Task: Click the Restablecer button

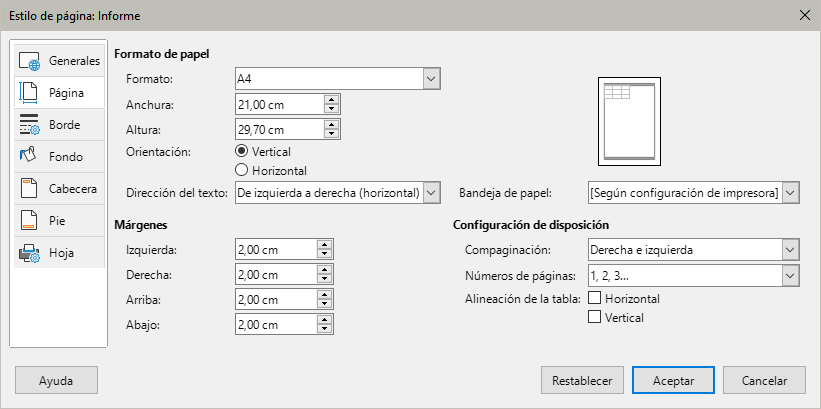Action: [x=582, y=380]
